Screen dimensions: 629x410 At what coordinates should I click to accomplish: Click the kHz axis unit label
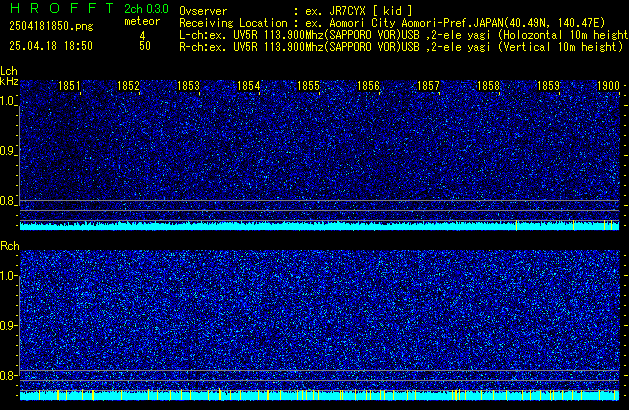[x=9, y=81]
